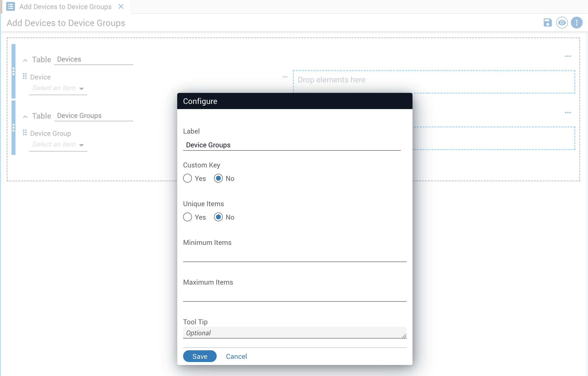Click the form list icon in tab
Viewport: 588px width, 376px height.
tap(11, 7)
